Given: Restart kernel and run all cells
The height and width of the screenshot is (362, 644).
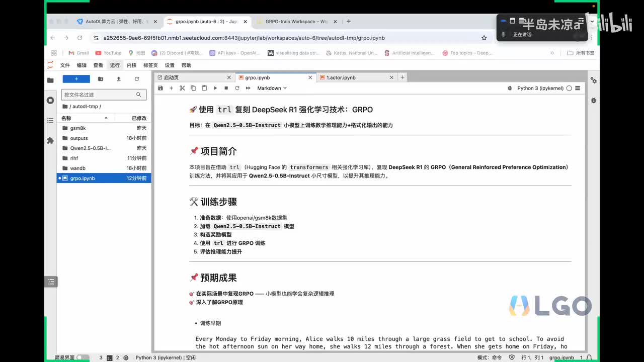Looking at the screenshot, I should [x=248, y=88].
